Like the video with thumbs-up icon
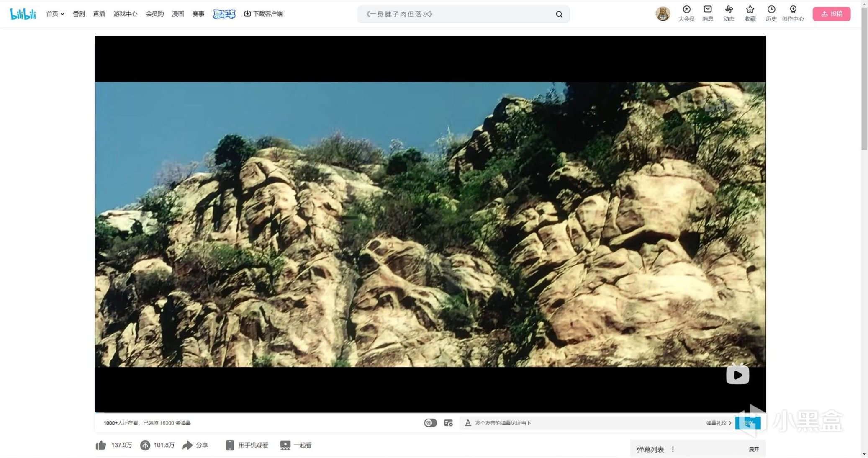 coord(101,445)
